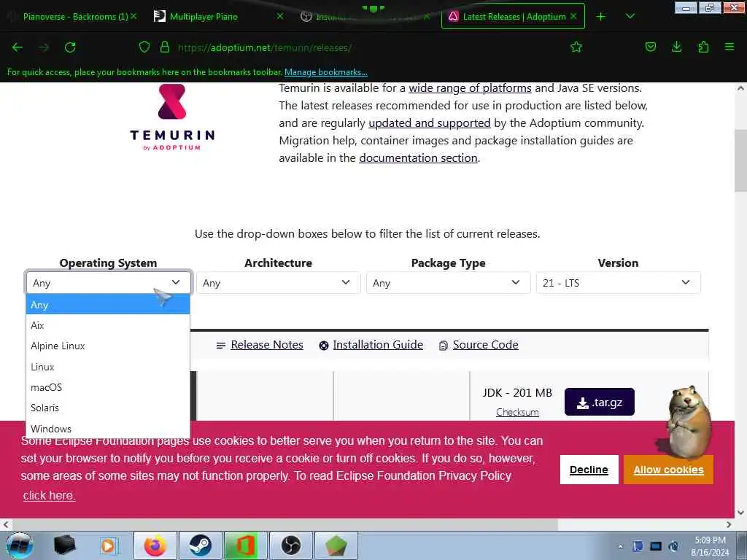747x560 pixels.
Task: Click the lines icon beside Release Notes
Action: 221,346
